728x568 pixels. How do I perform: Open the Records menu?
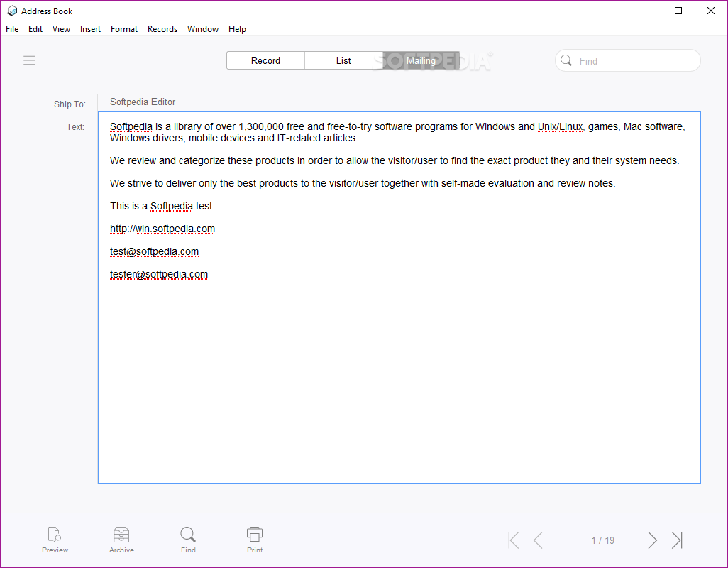(x=162, y=29)
